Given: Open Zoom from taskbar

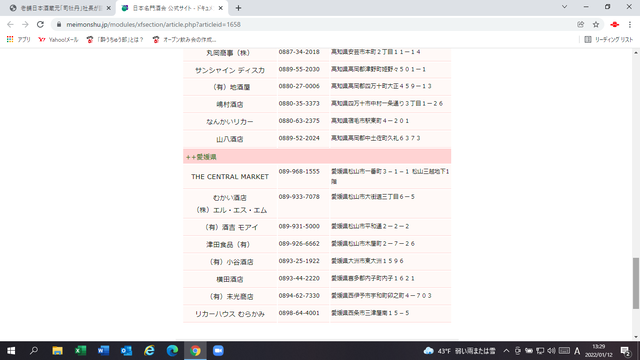Looking at the screenshot, I should [x=218, y=351].
